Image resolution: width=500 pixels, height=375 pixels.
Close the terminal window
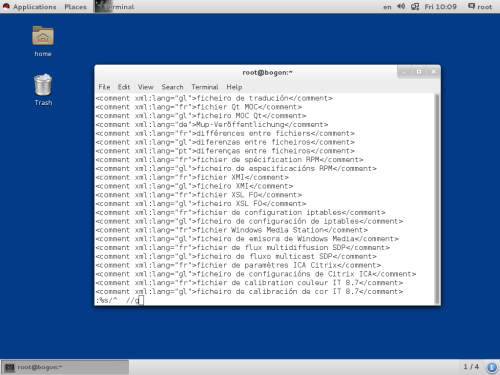433,72
